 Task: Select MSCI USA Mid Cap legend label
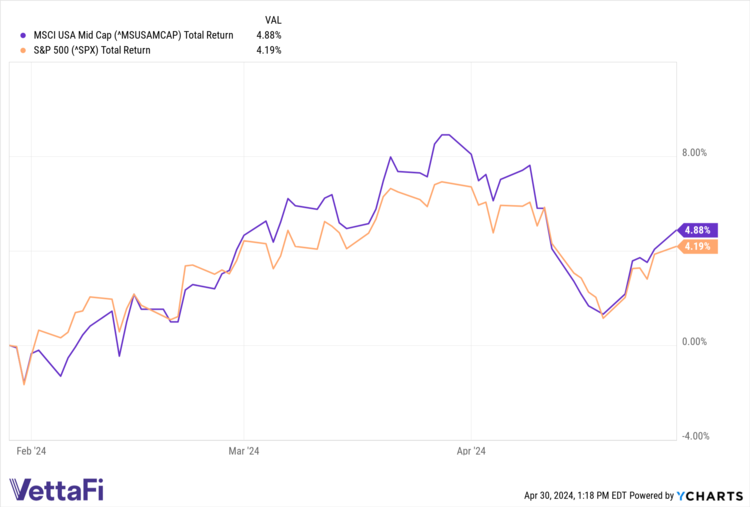[133, 35]
